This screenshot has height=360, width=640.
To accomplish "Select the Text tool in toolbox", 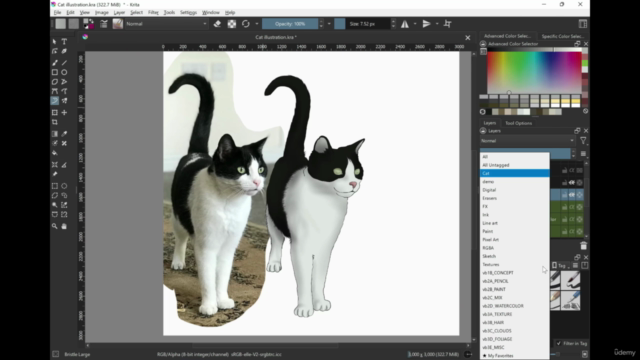I will pyautogui.click(x=64, y=42).
